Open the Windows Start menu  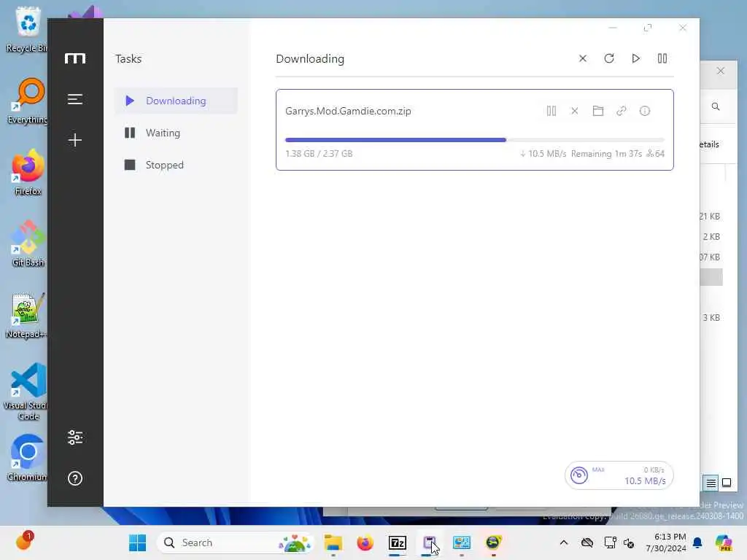138,542
